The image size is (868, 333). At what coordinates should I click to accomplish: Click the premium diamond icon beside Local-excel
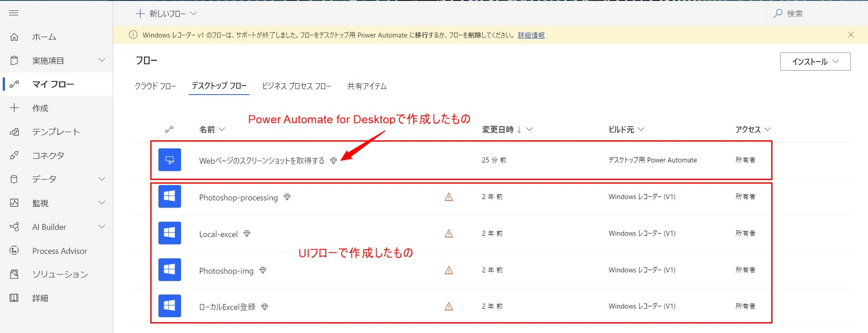click(247, 233)
